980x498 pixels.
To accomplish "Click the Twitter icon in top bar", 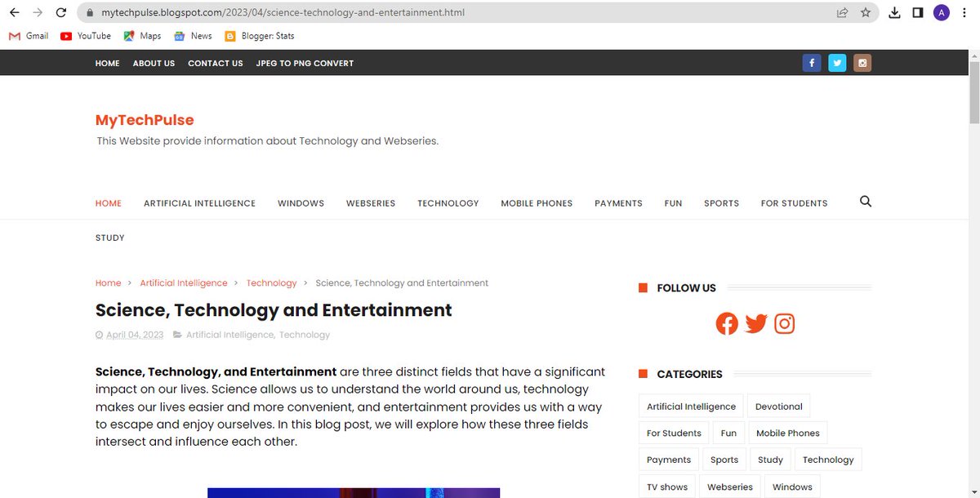I will [837, 63].
